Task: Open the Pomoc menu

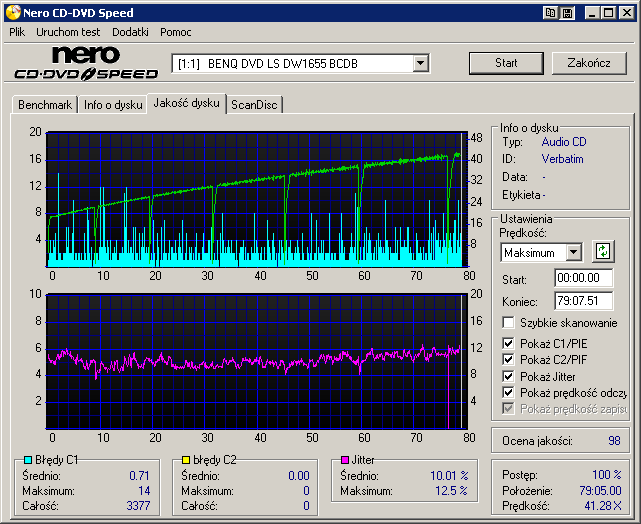Action: (176, 32)
